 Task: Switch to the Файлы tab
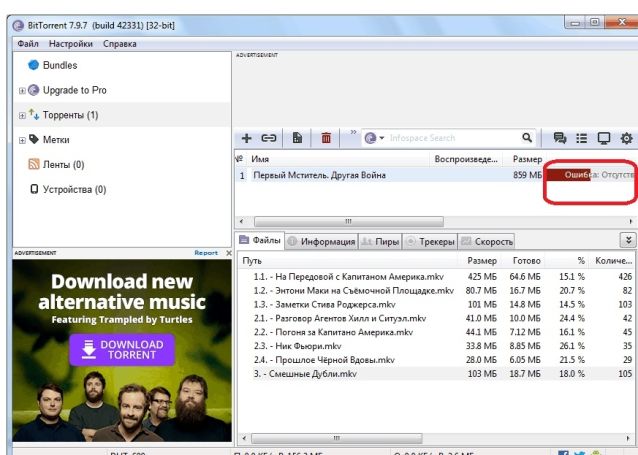[260, 240]
